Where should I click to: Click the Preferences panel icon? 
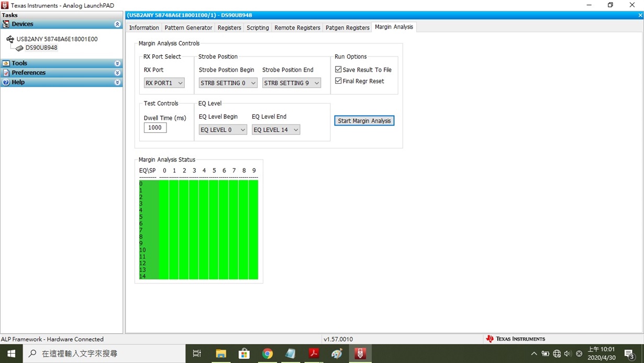(x=6, y=73)
